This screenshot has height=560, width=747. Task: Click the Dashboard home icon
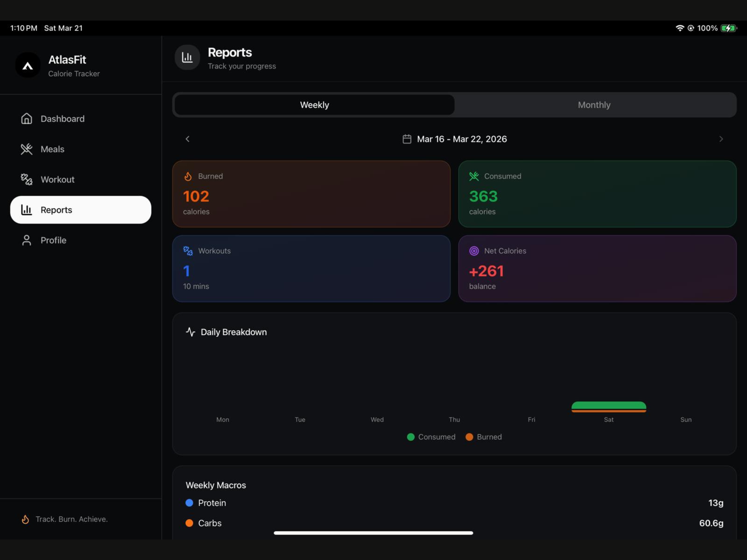(26, 119)
